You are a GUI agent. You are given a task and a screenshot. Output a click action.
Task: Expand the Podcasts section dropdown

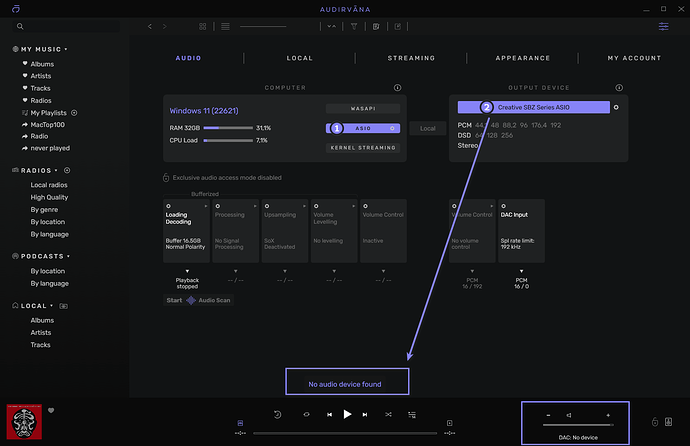[69, 256]
